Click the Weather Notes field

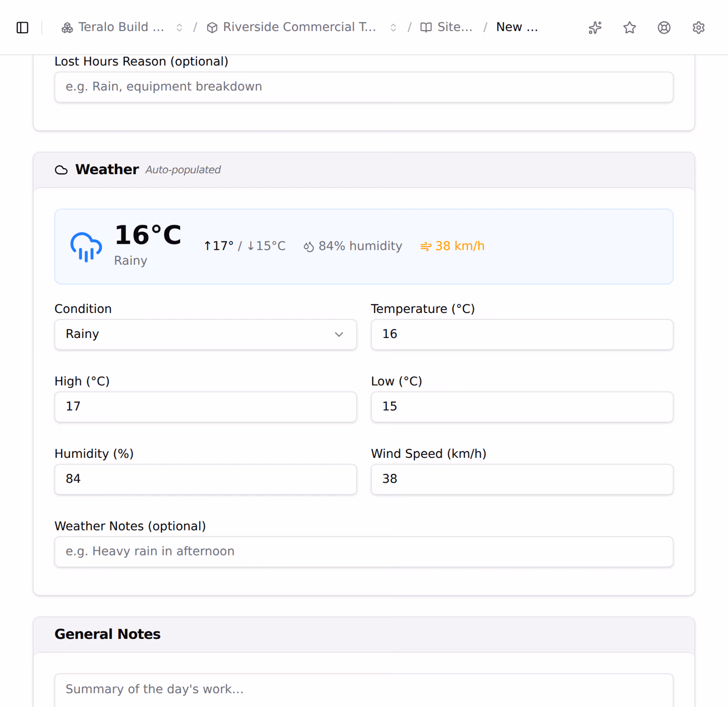pos(364,552)
